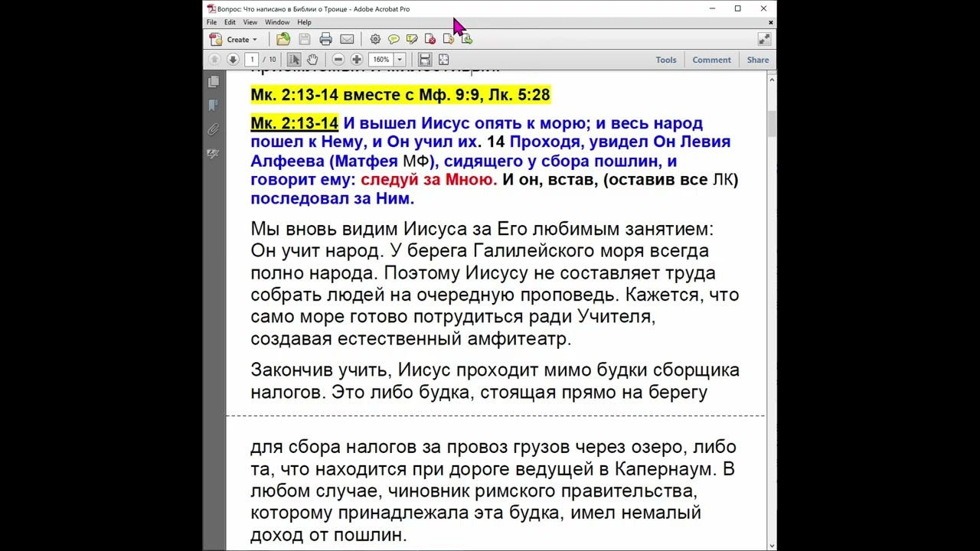Click the line 'создавая естественный амфитеатр.'
980x551 pixels.
[411, 338]
